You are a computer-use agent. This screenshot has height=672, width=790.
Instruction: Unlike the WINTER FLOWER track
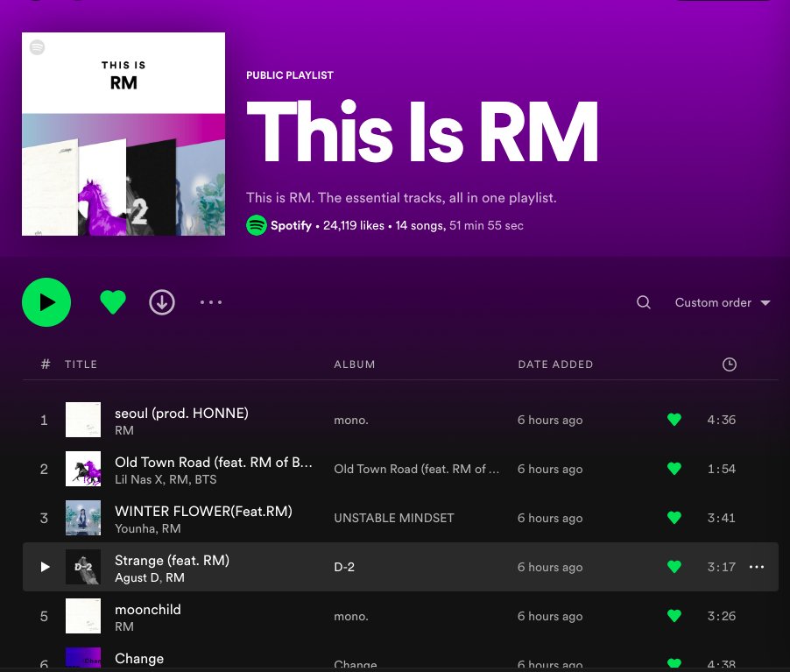point(674,517)
